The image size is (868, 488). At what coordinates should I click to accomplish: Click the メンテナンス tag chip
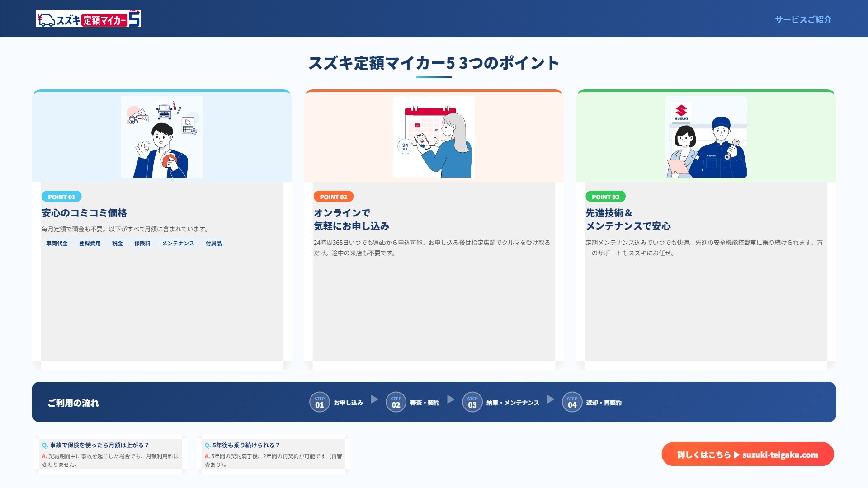click(178, 244)
